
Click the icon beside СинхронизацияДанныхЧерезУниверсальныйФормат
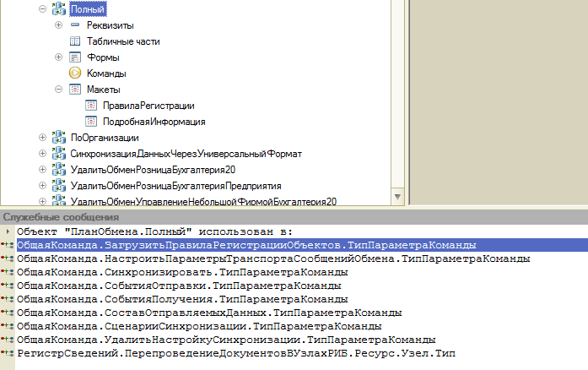(59, 153)
